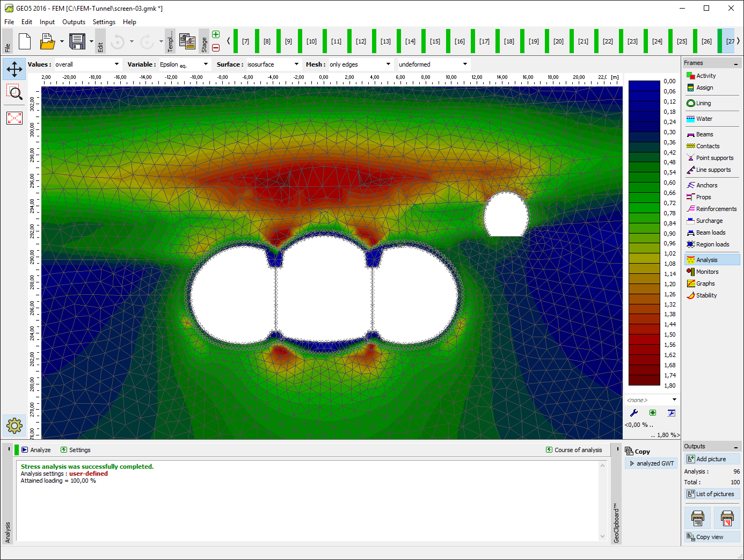This screenshot has width=744, height=560.
Task: Remove stage with the red minus icon
Action: pos(216,48)
